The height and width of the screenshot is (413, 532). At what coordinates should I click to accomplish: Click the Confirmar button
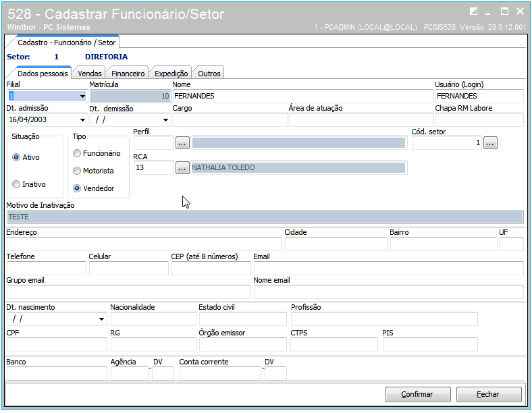tap(418, 394)
